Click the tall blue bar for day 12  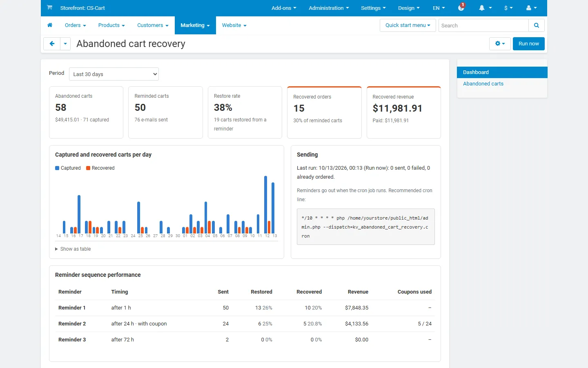pyautogui.click(x=265, y=204)
